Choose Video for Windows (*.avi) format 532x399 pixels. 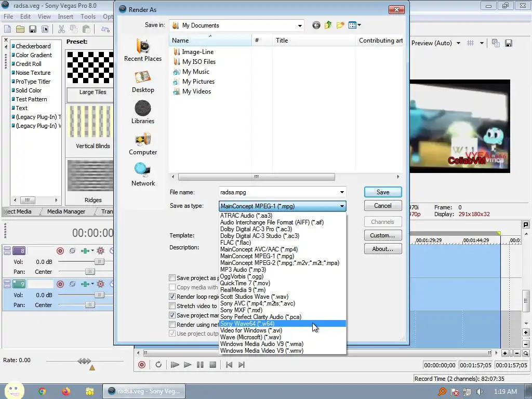(283, 330)
